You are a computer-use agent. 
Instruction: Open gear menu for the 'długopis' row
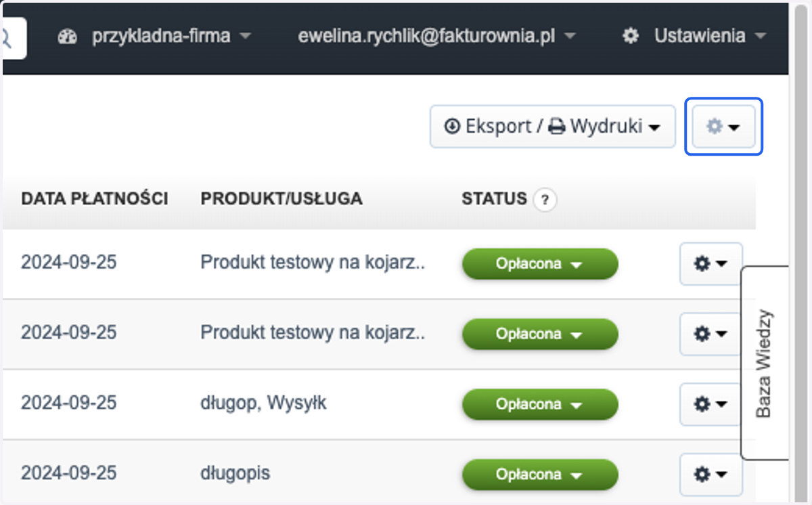pyautogui.click(x=710, y=475)
